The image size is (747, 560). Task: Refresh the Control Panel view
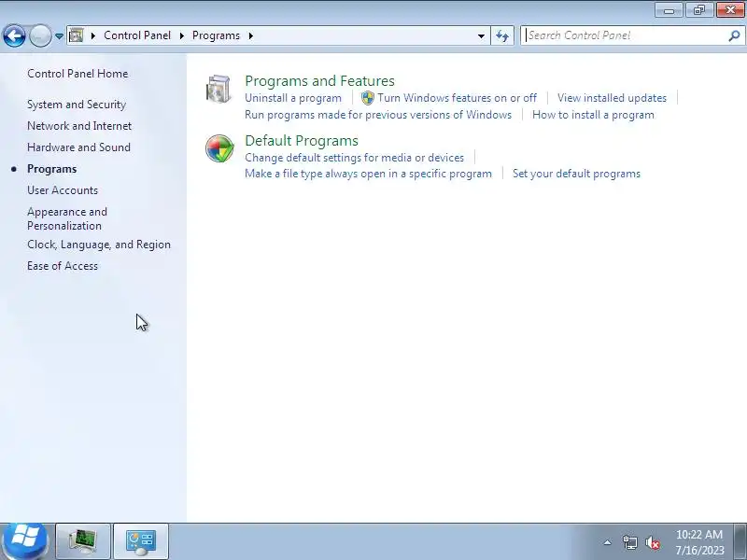(x=502, y=35)
